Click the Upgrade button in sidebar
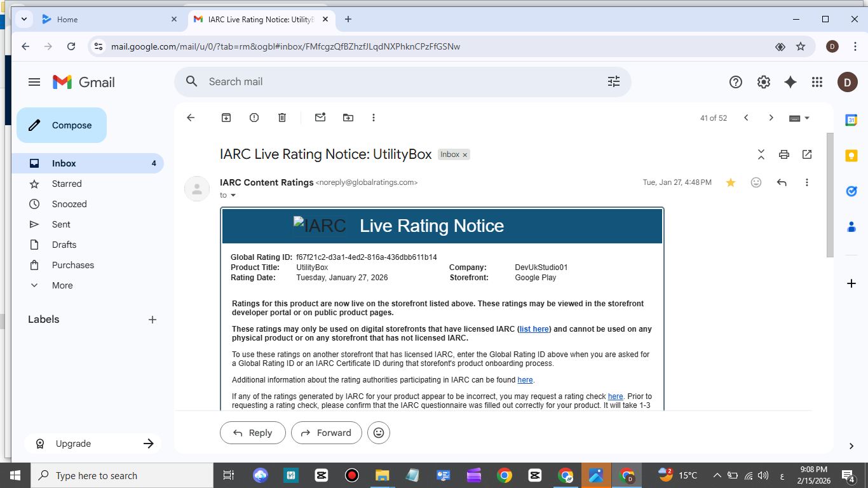The width and height of the screenshot is (868, 488). pyautogui.click(x=93, y=444)
